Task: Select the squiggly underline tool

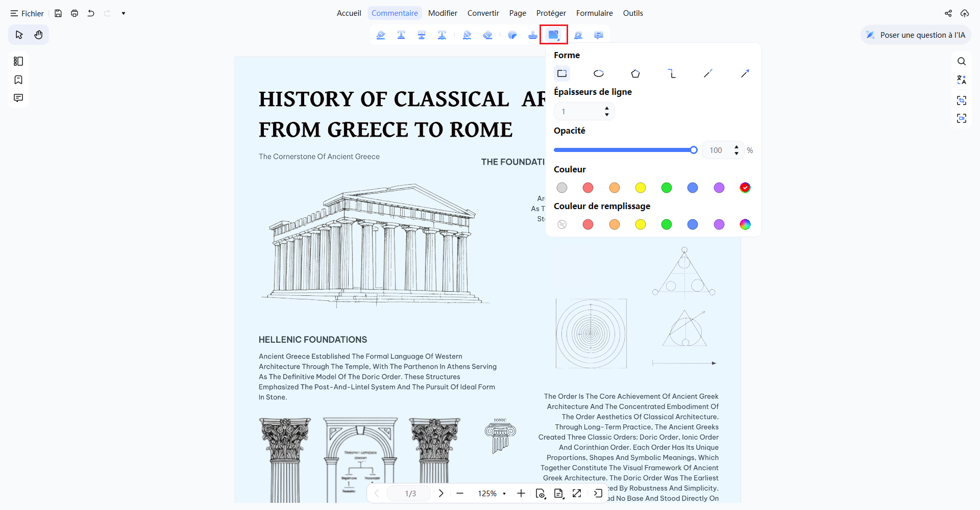Action: click(x=442, y=35)
